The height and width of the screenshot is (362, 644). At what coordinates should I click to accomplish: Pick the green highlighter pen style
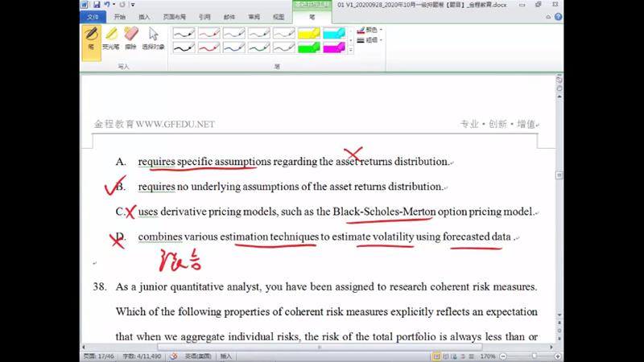(x=308, y=48)
